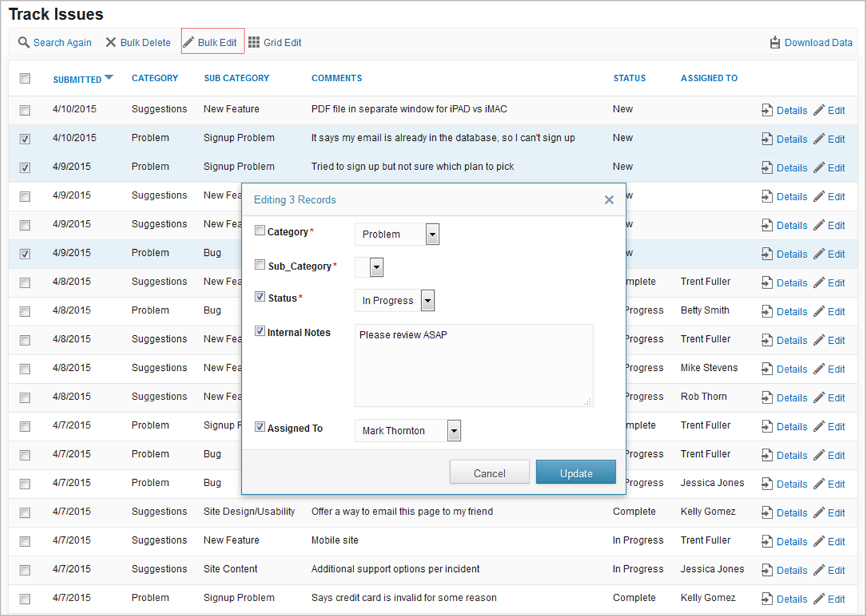This screenshot has width=866, height=616.
Task: Click the Bulk Edit pencil icon
Action: (189, 43)
